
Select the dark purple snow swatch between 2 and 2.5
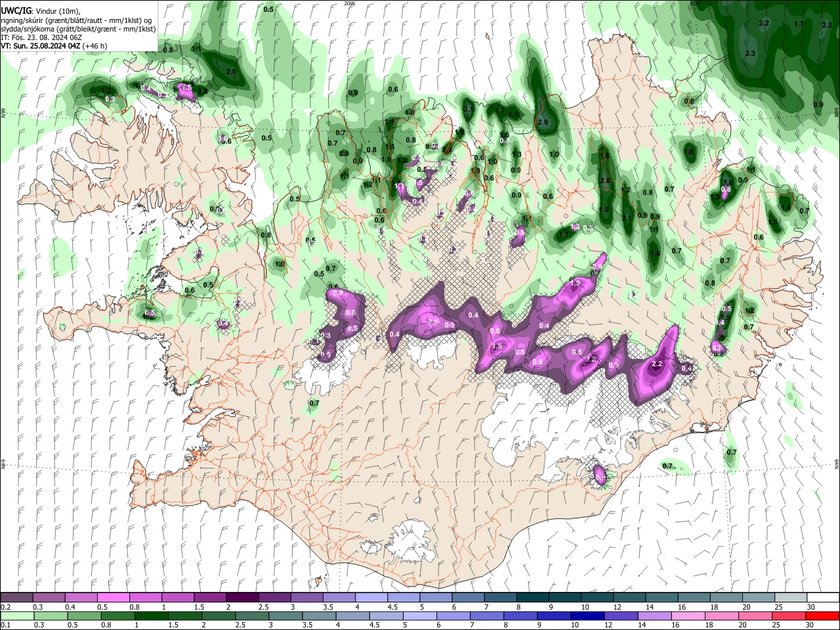(x=242, y=597)
